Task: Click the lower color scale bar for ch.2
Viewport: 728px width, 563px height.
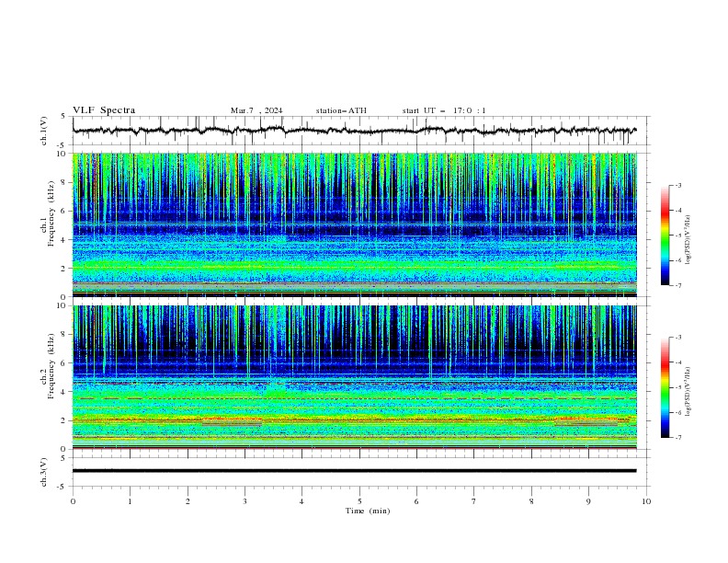Action: tap(665, 387)
